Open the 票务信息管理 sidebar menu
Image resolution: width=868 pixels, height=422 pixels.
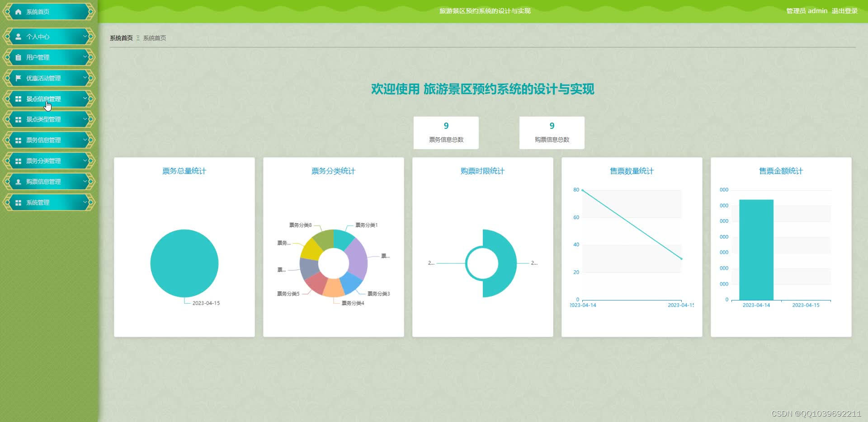tap(49, 141)
